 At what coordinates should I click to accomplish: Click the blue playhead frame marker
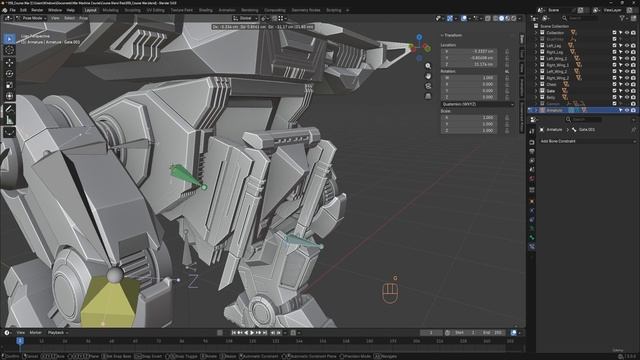20,340
